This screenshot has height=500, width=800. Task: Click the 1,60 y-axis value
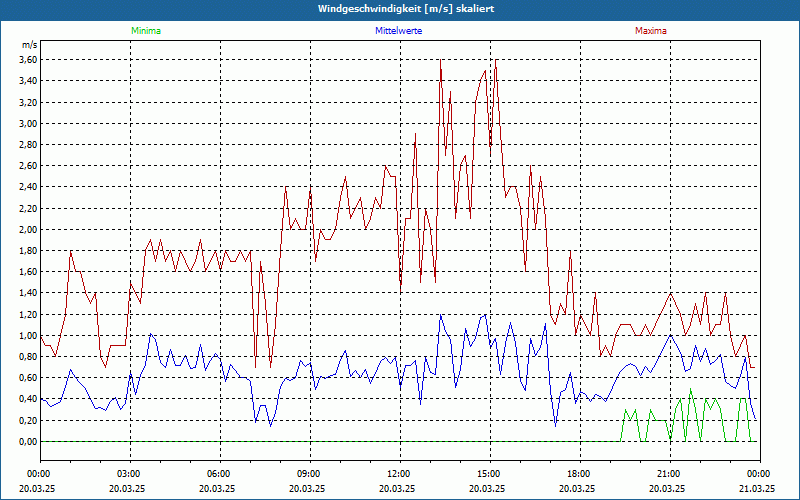28,272
